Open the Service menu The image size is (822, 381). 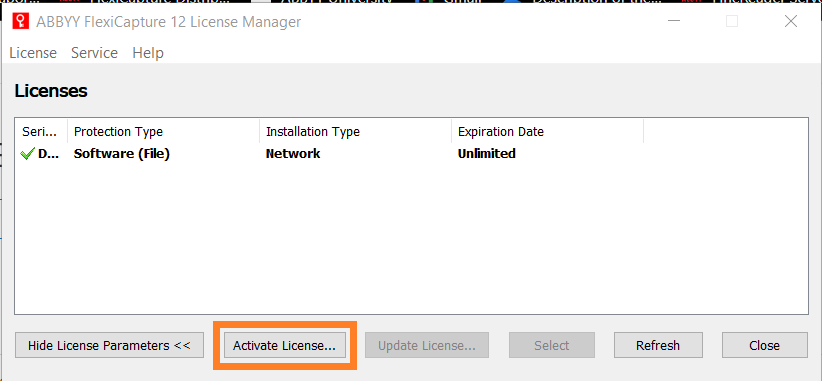pos(94,53)
